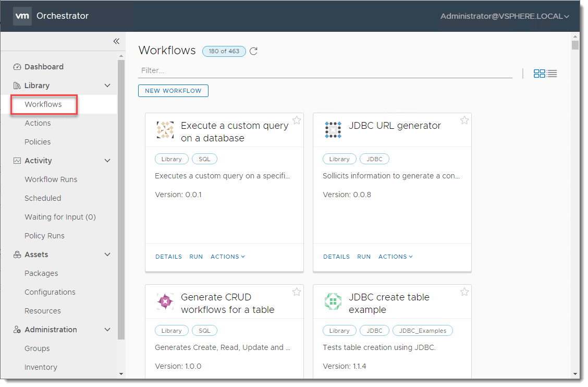Collapse the sidebar with double-chevron icon

coord(116,41)
